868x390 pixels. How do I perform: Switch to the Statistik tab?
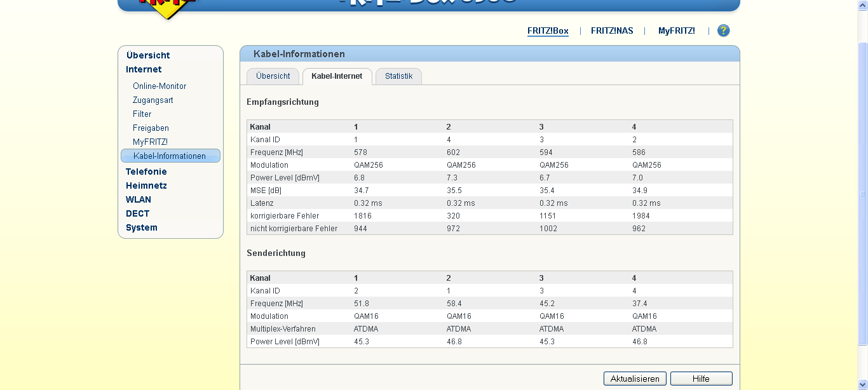point(398,76)
